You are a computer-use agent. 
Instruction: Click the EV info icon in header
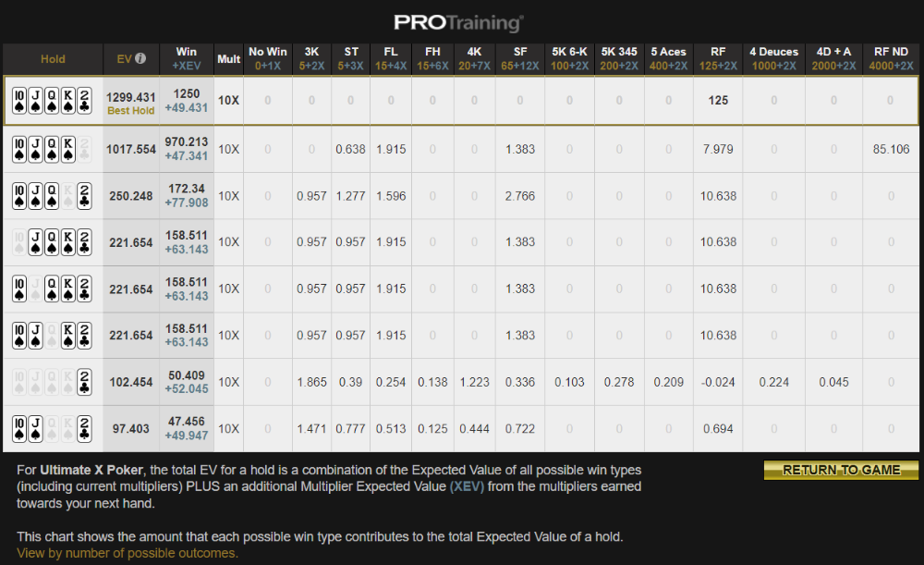tap(140, 58)
